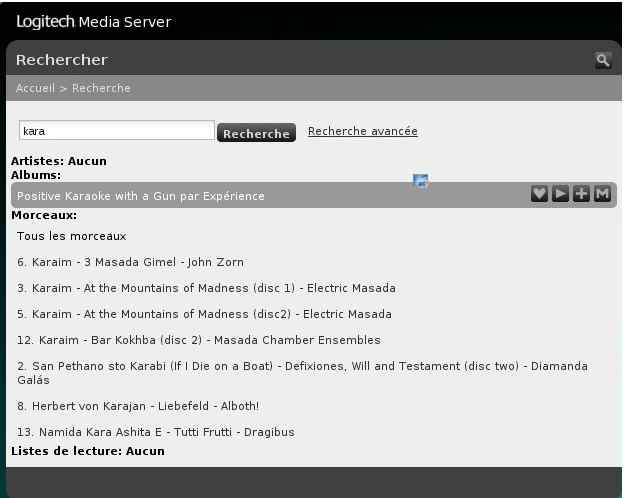
Task: Open Herbert von Karajan - Liebefeld track
Action: click(138, 406)
